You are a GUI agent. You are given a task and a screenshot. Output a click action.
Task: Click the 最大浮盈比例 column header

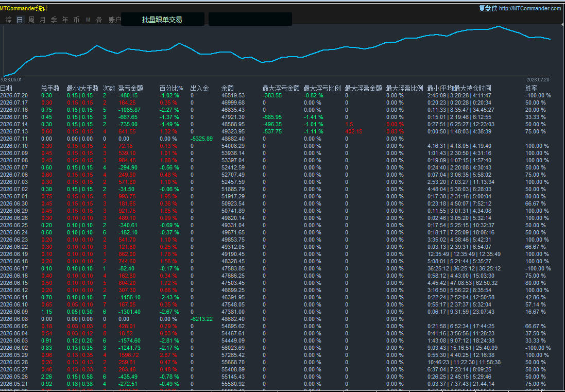coord(405,88)
